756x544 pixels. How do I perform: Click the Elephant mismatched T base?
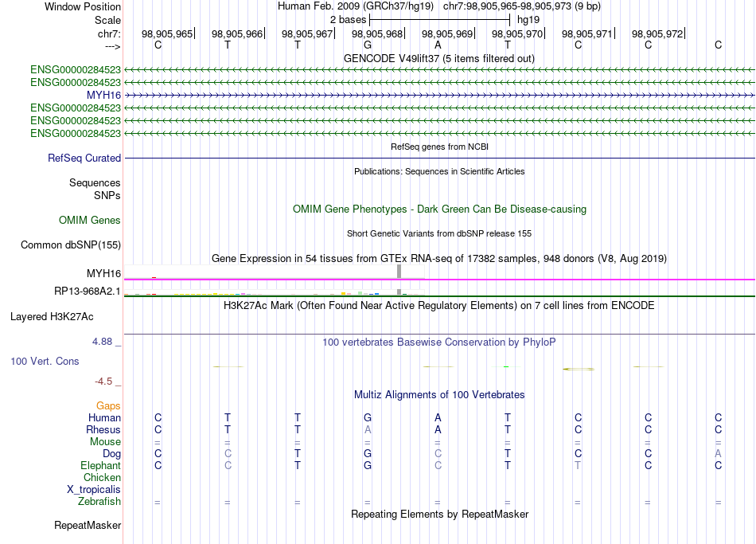pyautogui.click(x=578, y=465)
